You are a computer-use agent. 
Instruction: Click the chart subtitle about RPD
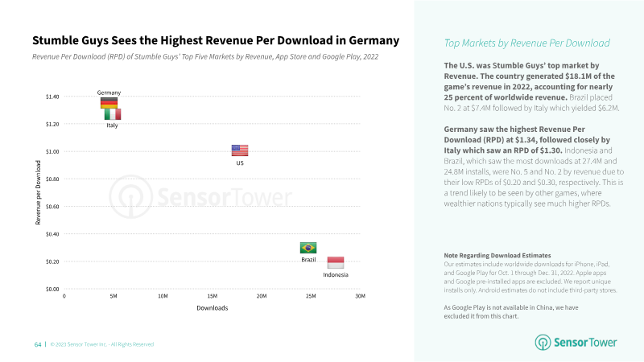point(205,56)
